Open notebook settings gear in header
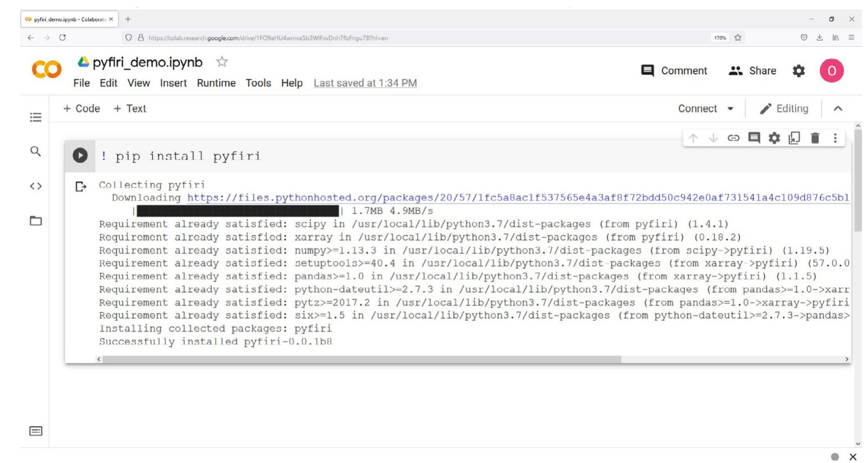Screen dimensions: 868x463 point(798,71)
